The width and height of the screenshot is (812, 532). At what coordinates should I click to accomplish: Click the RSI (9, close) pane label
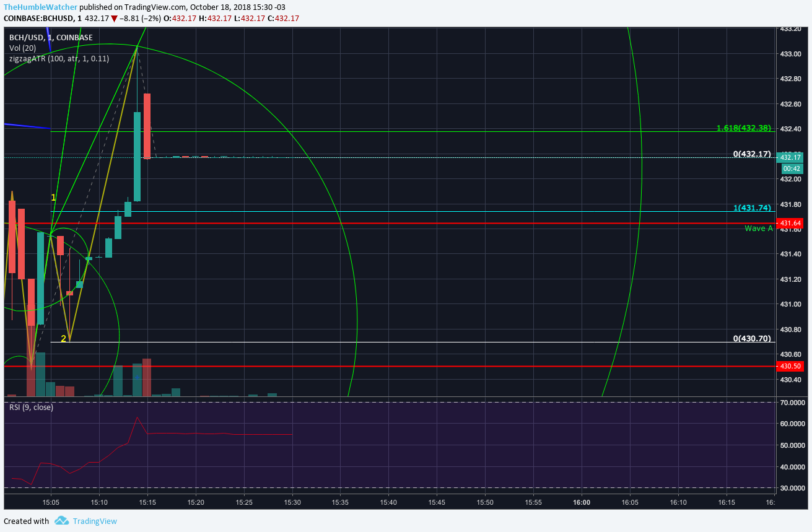(31, 407)
